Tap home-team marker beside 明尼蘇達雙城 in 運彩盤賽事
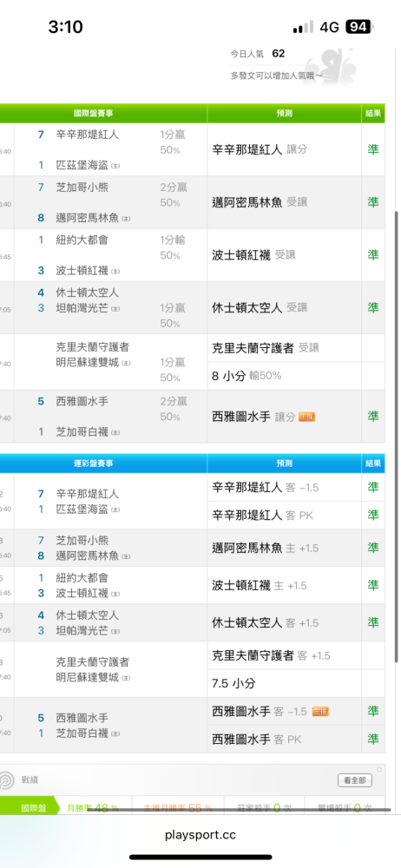Screen dimensions: 401x868 126,678
